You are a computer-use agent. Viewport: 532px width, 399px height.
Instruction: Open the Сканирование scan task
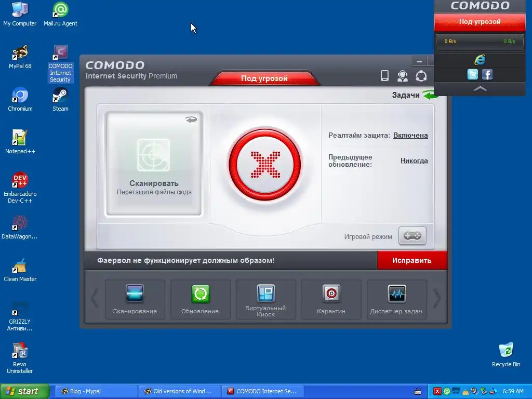click(135, 299)
